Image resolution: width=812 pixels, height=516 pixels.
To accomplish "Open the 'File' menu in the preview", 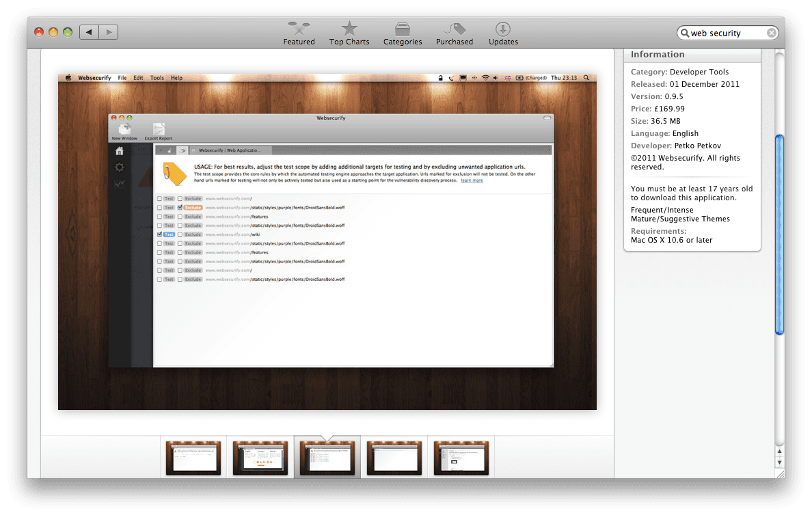I will [x=122, y=78].
